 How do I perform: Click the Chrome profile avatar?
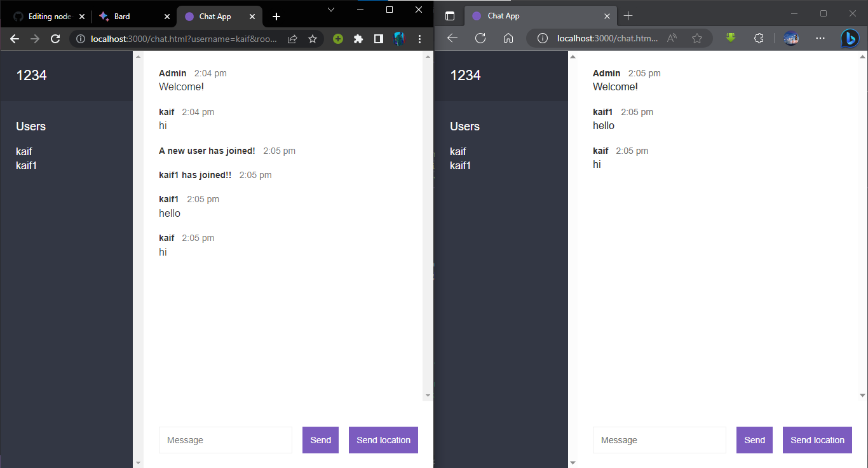tap(399, 38)
